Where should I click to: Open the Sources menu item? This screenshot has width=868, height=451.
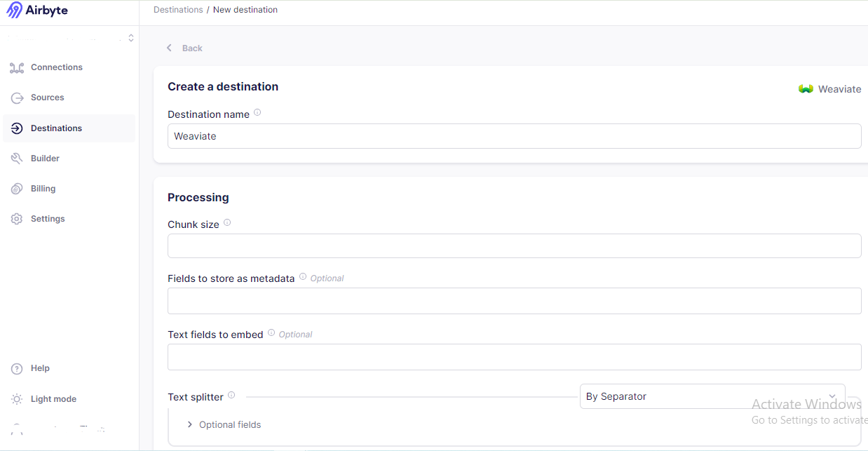pos(69,97)
